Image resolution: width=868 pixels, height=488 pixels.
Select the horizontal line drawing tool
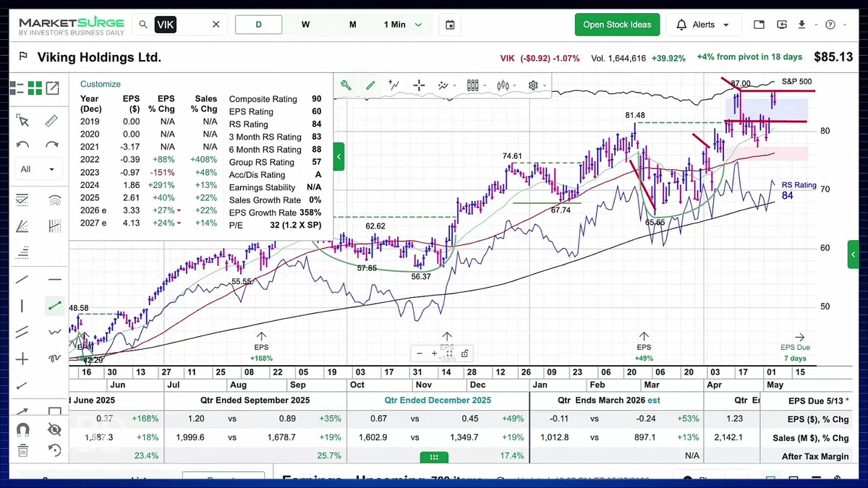coord(54,280)
